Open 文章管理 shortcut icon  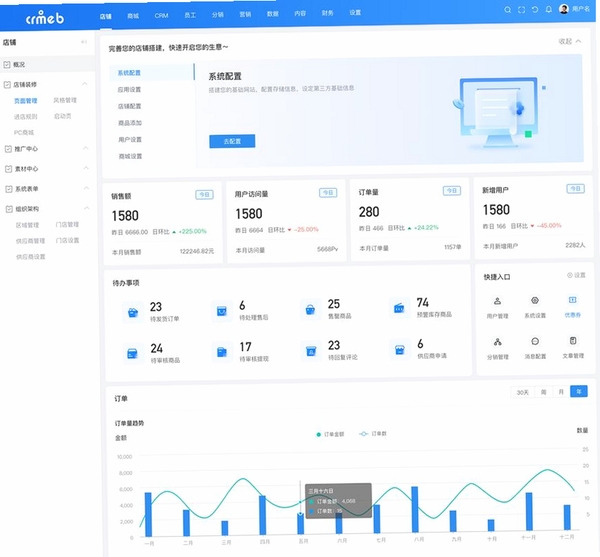click(x=573, y=340)
